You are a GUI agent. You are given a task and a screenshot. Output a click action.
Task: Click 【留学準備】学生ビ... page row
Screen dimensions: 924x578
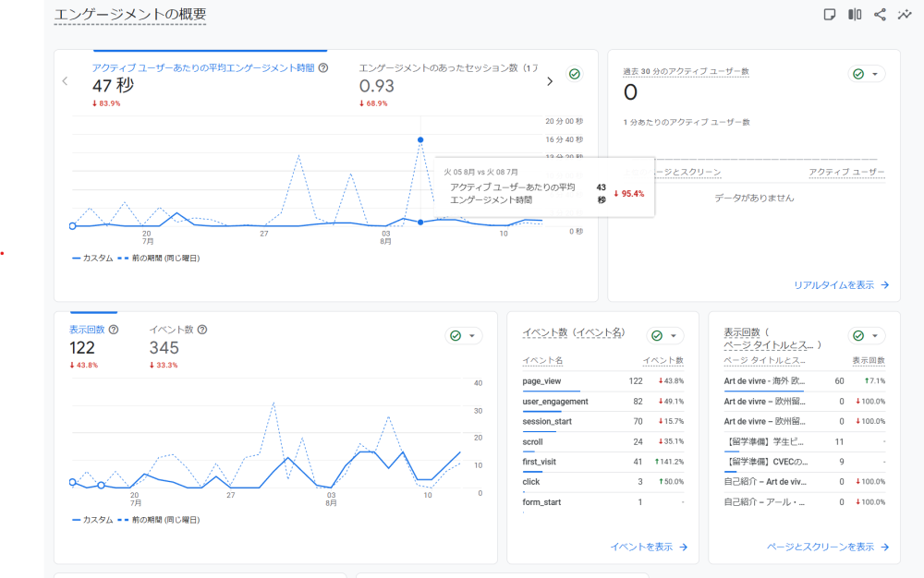pos(805,441)
